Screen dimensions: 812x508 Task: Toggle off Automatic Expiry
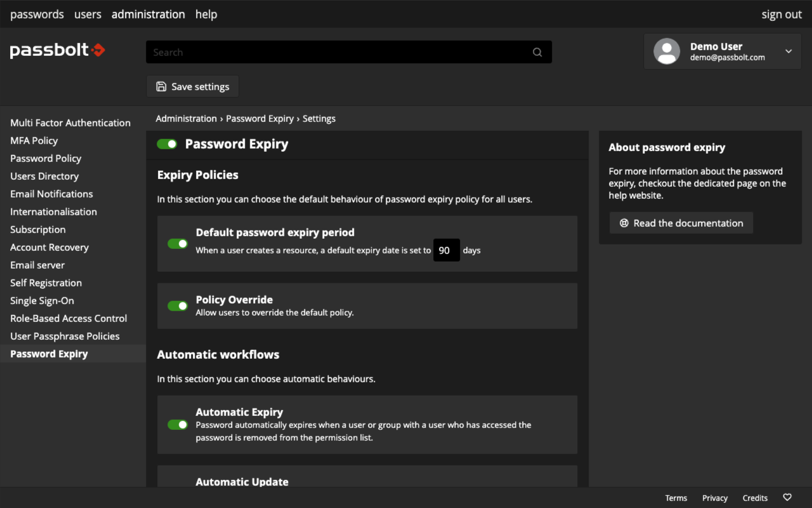(178, 424)
